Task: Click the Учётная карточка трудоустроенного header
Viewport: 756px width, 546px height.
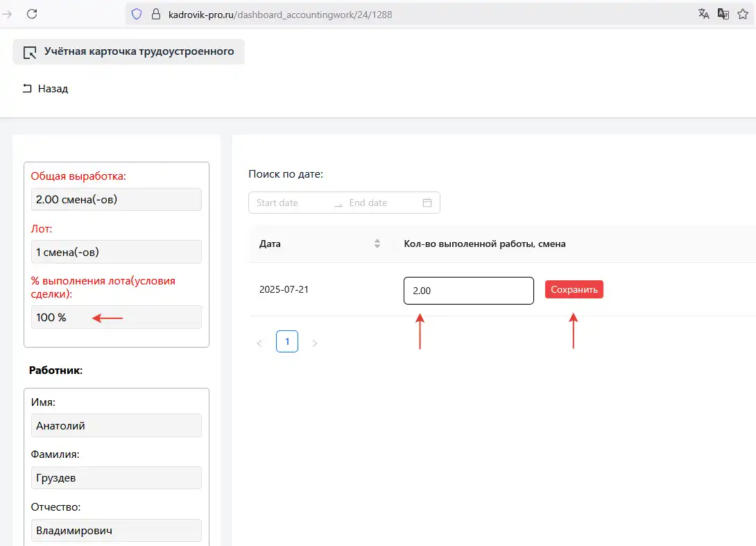Action: (x=129, y=51)
